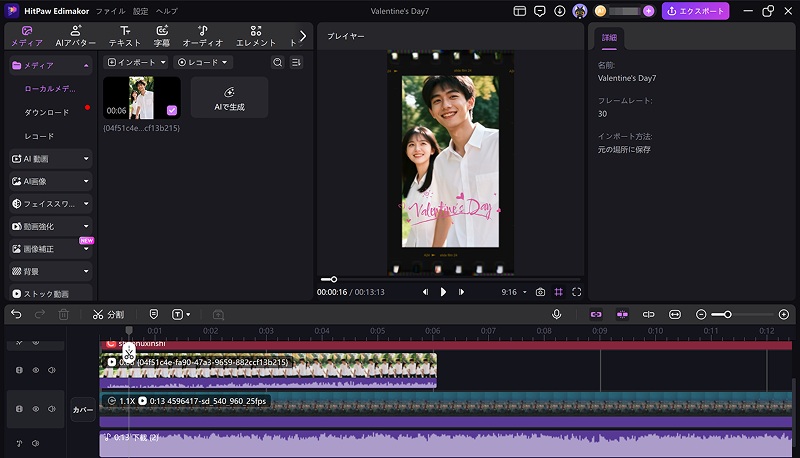Expand the Image Correction section

point(51,249)
